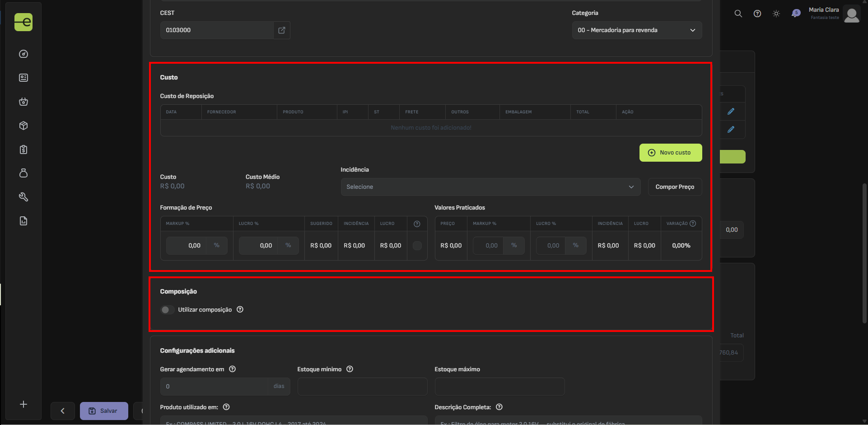Open the Categoria dropdown
Viewport: 868px width, 425px height.
pos(637,30)
